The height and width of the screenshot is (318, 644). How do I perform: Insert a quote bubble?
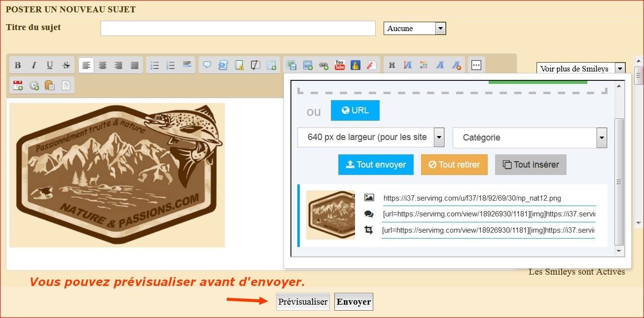pos(207,65)
